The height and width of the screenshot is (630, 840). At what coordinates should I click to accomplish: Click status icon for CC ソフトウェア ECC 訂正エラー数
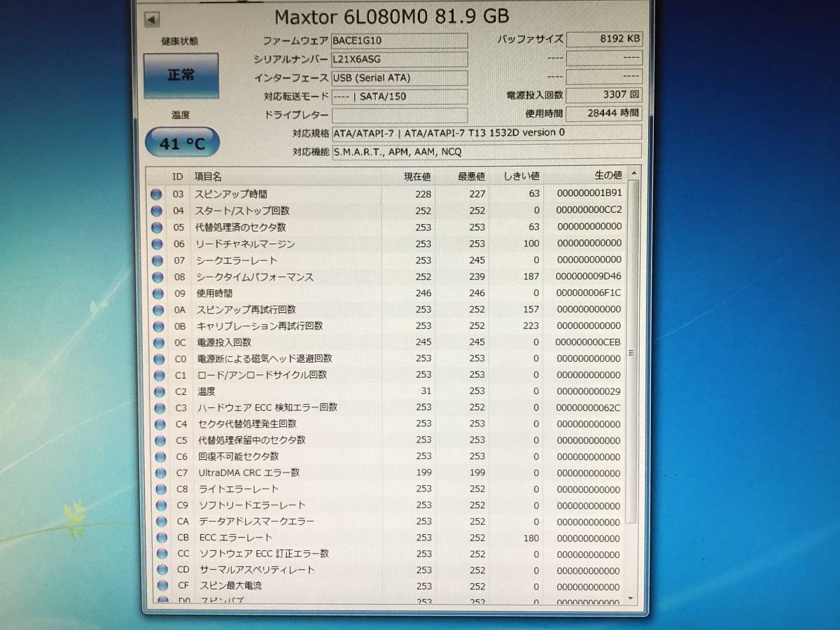(x=162, y=554)
